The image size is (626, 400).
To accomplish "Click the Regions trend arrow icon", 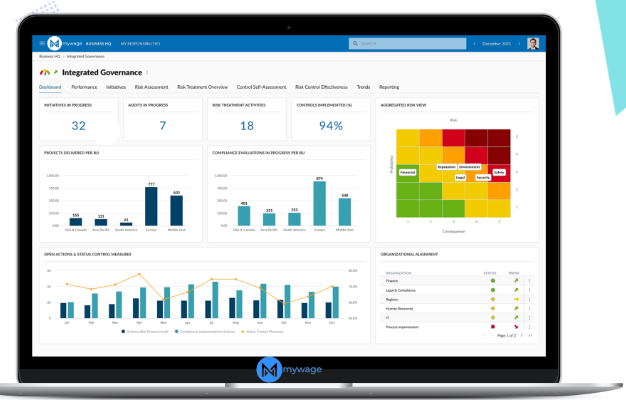I will [516, 299].
